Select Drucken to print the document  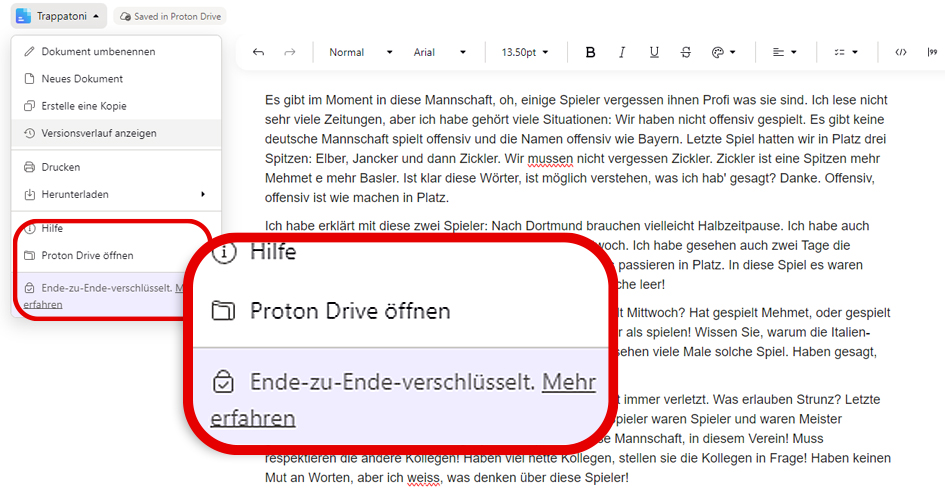coord(116,167)
